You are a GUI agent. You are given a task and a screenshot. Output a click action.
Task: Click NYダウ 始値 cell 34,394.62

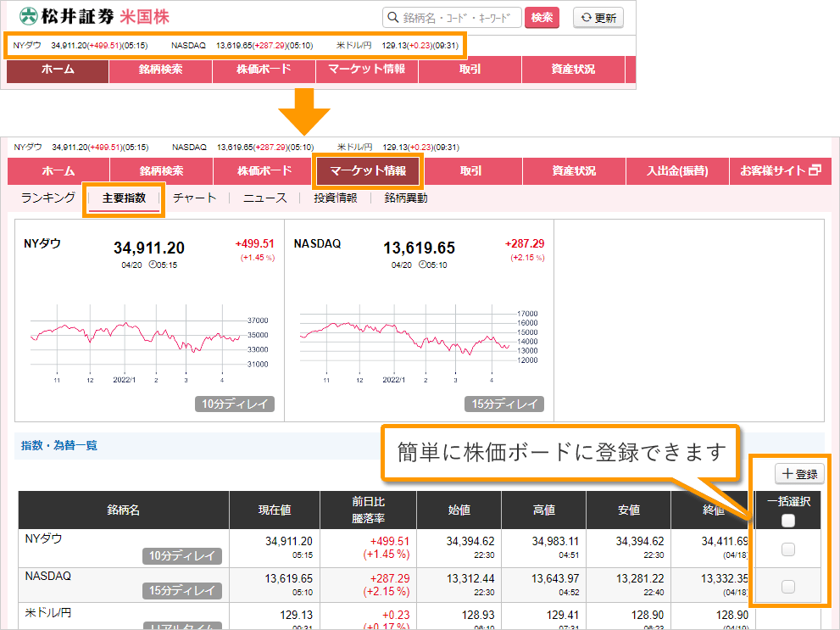[470, 542]
